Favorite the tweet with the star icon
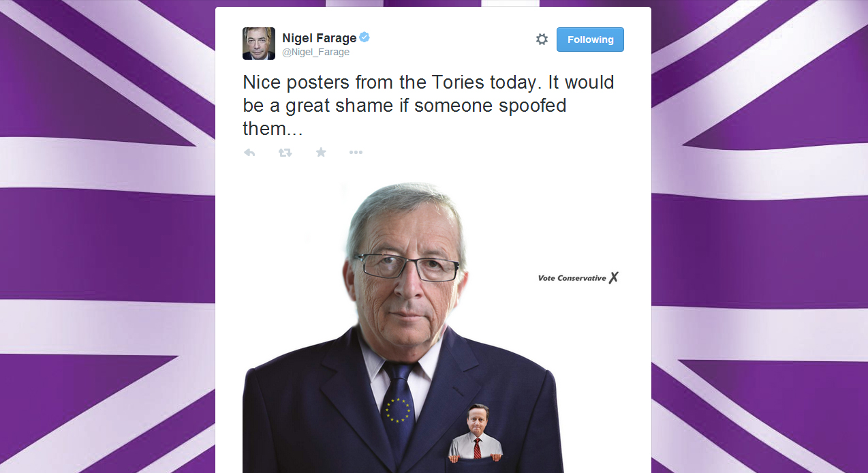The image size is (868, 473). pos(321,153)
